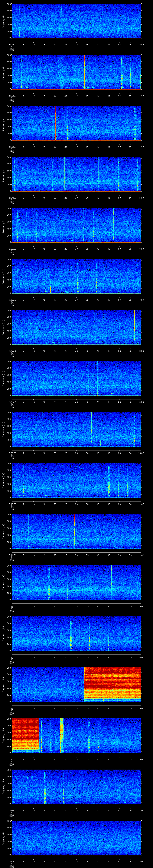
Task: Click the 13:09:00 start time label
Action: point(12,453)
